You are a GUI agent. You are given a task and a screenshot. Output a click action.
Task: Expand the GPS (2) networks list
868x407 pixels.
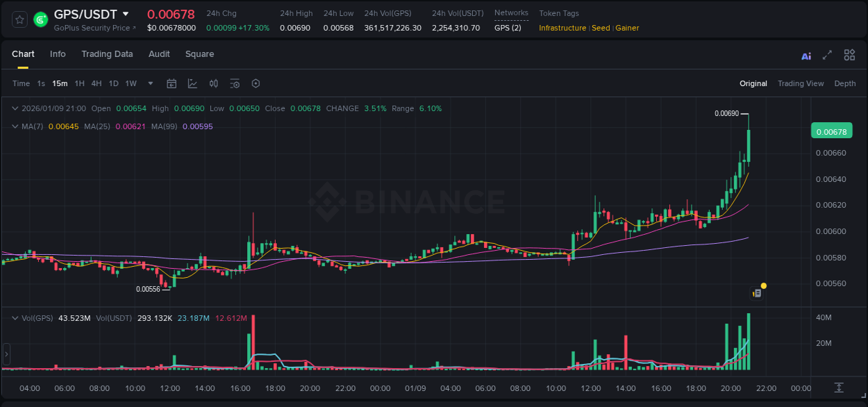point(509,28)
